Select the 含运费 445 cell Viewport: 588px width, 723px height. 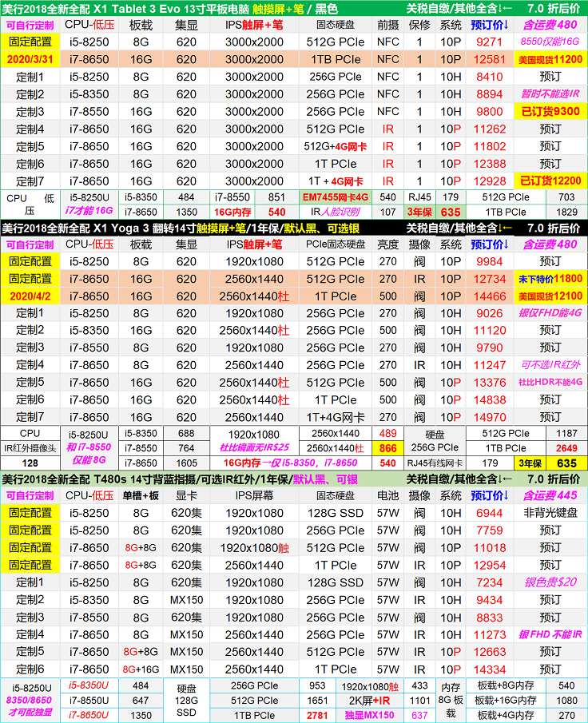550,496
